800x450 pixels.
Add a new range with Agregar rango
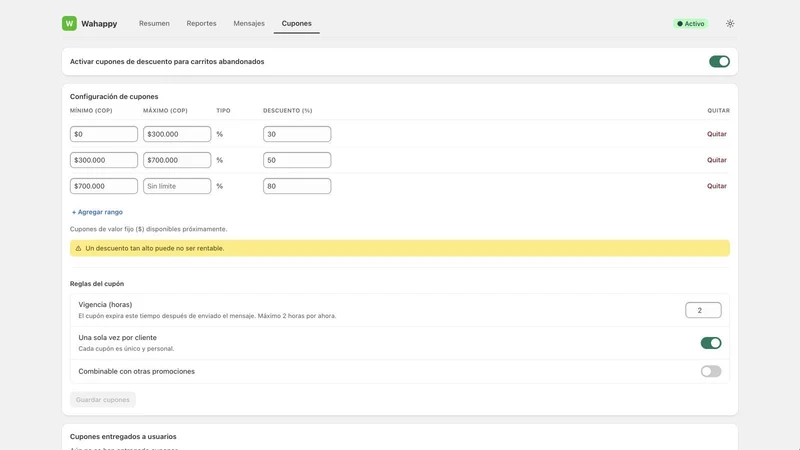point(97,212)
